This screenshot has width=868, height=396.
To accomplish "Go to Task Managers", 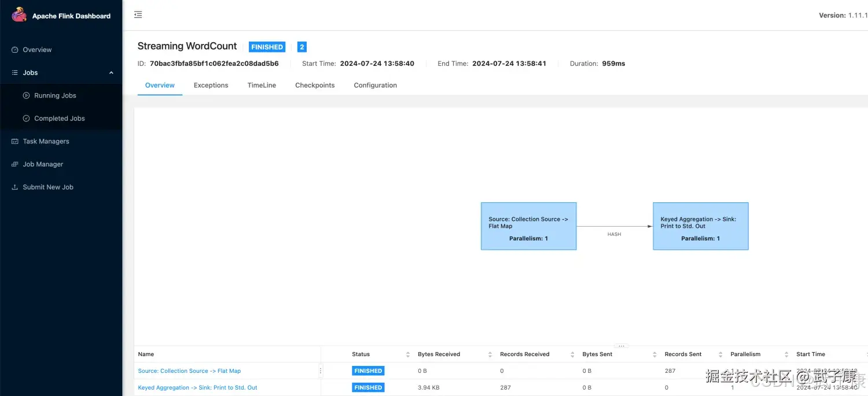I will click(46, 141).
